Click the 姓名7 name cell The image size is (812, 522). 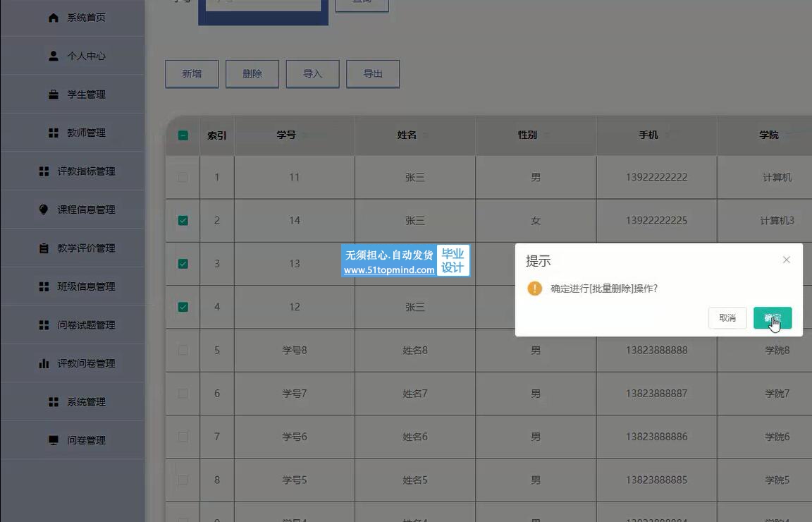tap(415, 394)
